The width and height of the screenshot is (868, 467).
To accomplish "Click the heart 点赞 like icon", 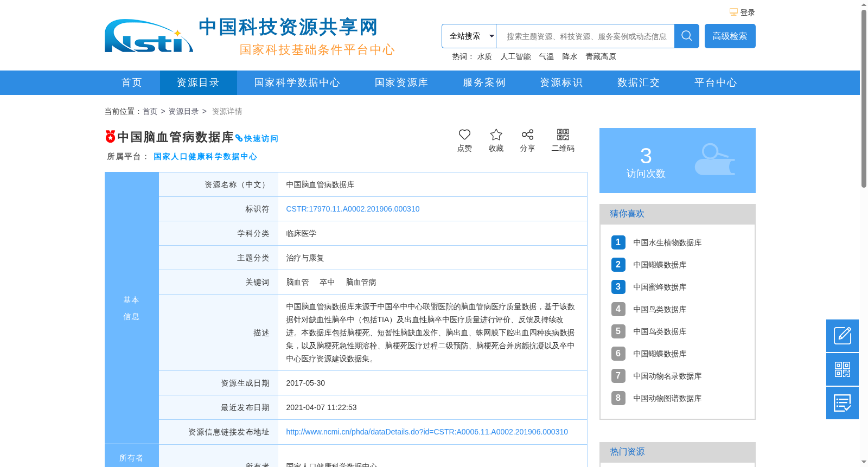I will (x=464, y=135).
